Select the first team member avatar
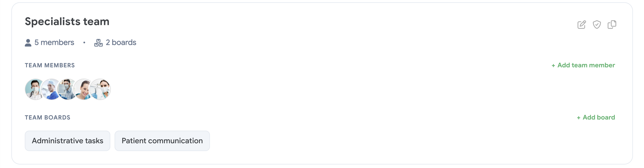This screenshot has height=168, width=644. click(33, 89)
